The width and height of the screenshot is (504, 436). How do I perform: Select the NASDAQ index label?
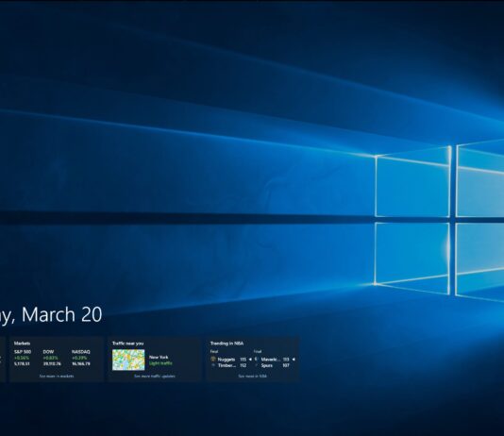[x=80, y=352]
